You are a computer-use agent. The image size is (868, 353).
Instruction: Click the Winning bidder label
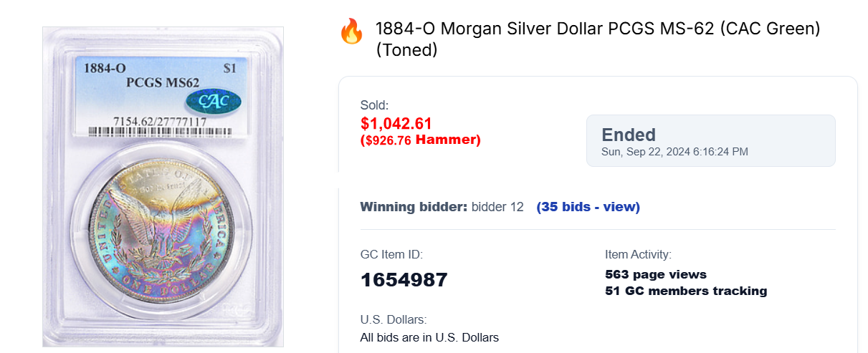(x=414, y=207)
